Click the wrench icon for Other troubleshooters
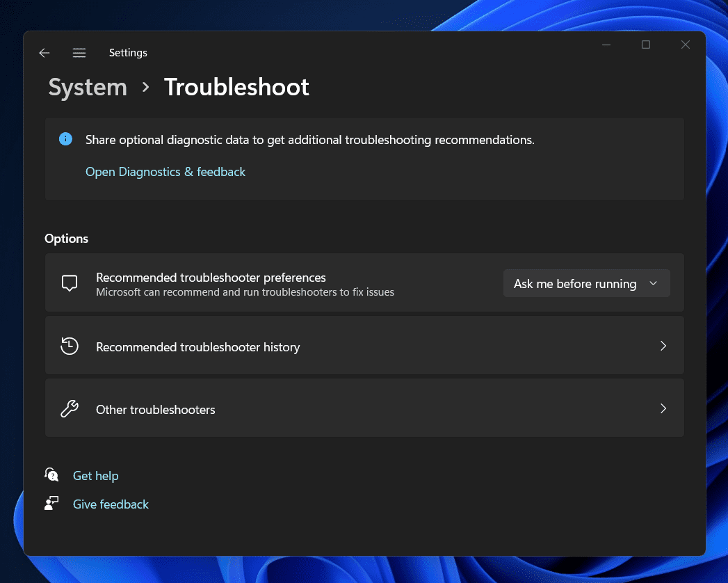This screenshot has width=728, height=583. 70,409
